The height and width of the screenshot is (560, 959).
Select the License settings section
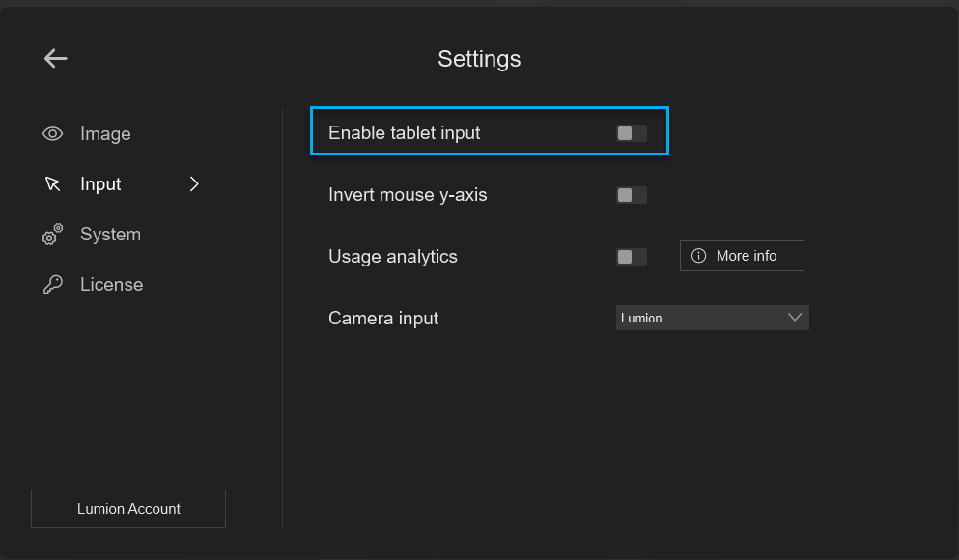[112, 284]
